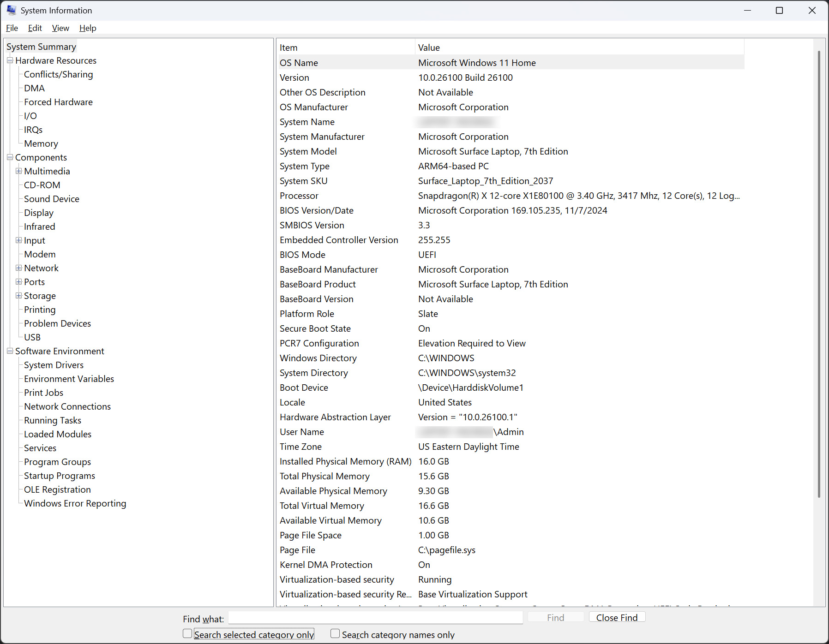Collapse the Software Environment node
This screenshot has height=644, width=829.
point(10,351)
